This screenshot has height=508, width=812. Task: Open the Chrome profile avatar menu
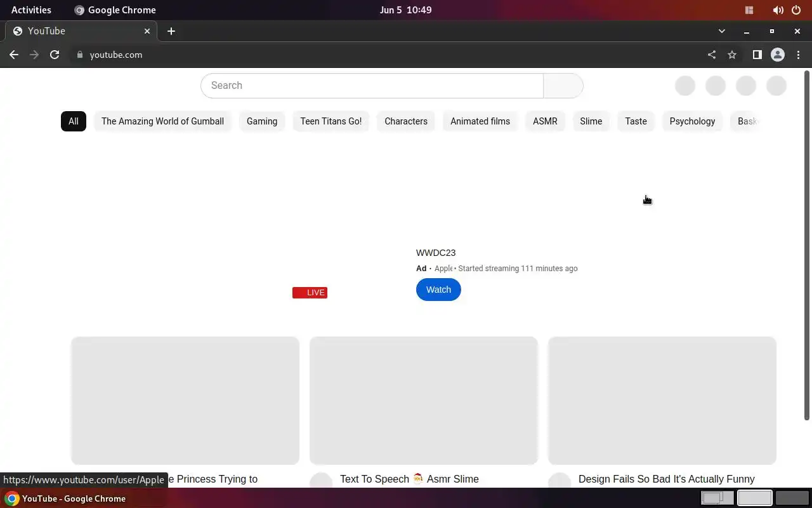[778, 55]
